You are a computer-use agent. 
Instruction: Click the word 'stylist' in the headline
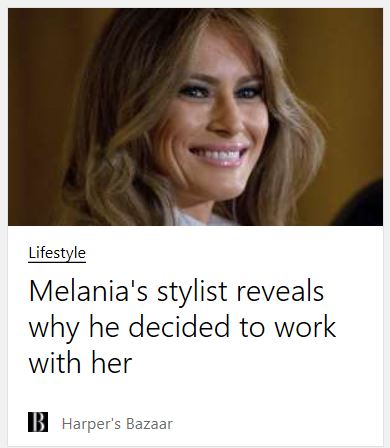point(192,292)
